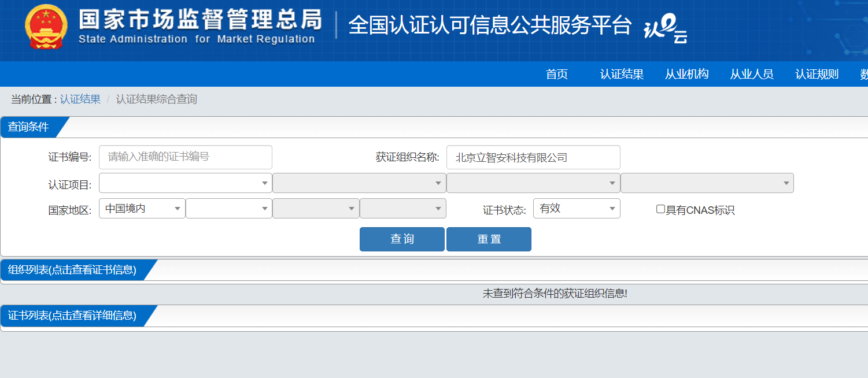
Task: Select the 证书列表 section header
Action: click(72, 316)
